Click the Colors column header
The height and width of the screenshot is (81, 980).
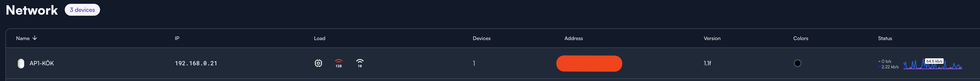pyautogui.click(x=801, y=38)
